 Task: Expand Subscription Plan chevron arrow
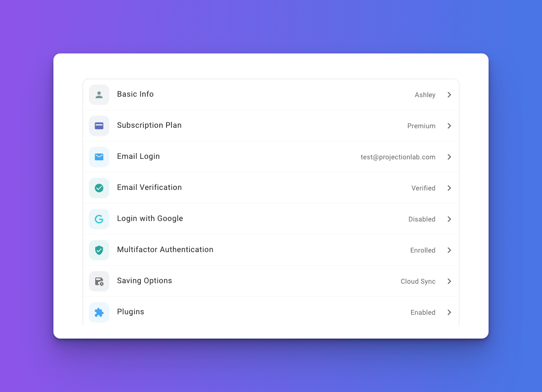click(449, 126)
